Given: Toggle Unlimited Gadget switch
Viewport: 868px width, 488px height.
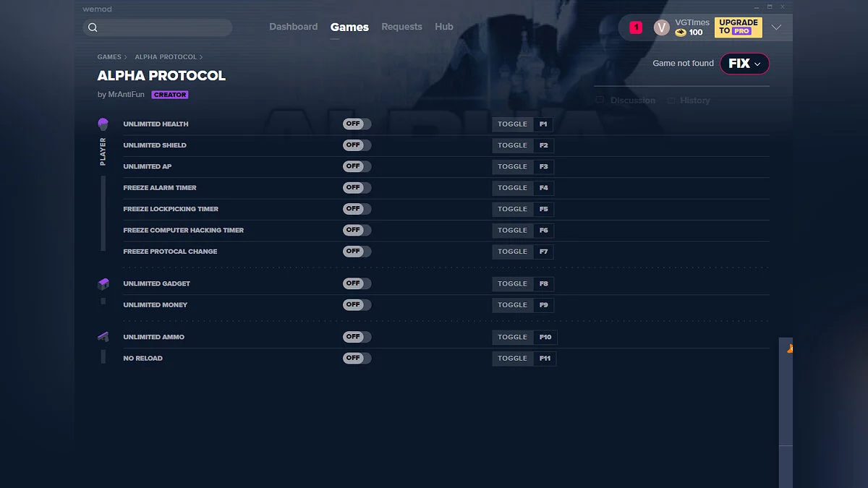Looking at the screenshot, I should [357, 283].
